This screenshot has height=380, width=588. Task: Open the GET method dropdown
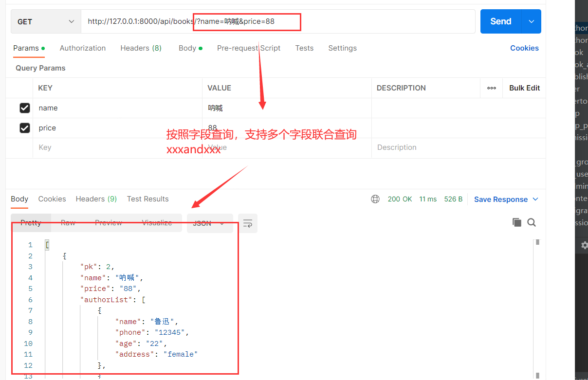(x=46, y=22)
